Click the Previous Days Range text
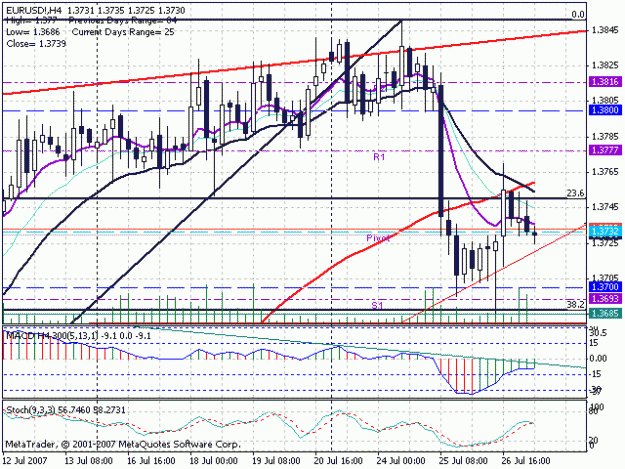 coord(122,21)
